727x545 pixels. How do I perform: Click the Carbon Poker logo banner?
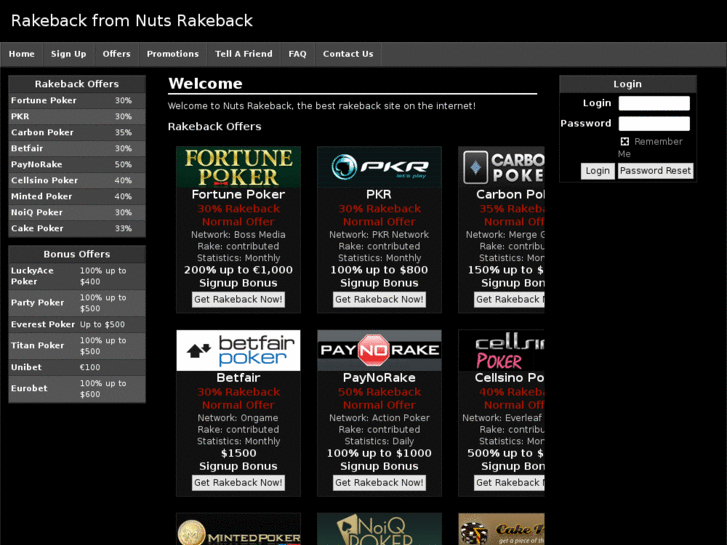tap(502, 167)
